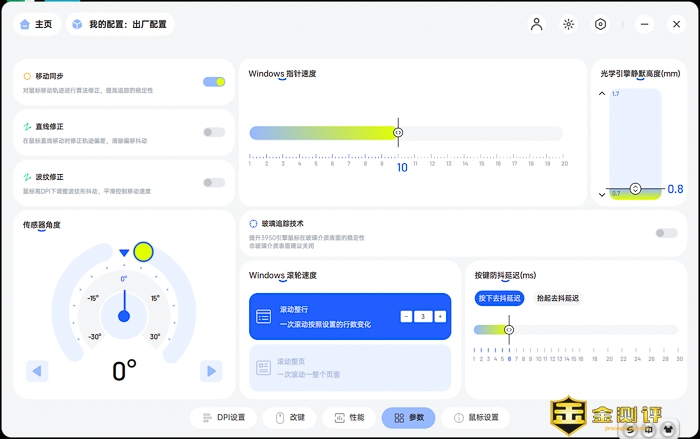Screen dimensions: 700x439
Task: Increase scroll lines with plus button
Action: [x=440, y=316]
